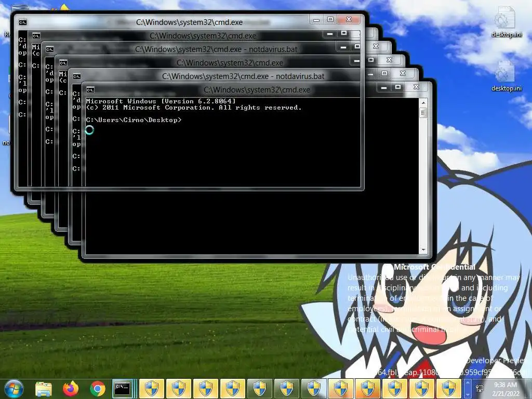The image size is (532, 399).
Task: Maximize the cmd window whose title bar sits highest
Action: 330,20
